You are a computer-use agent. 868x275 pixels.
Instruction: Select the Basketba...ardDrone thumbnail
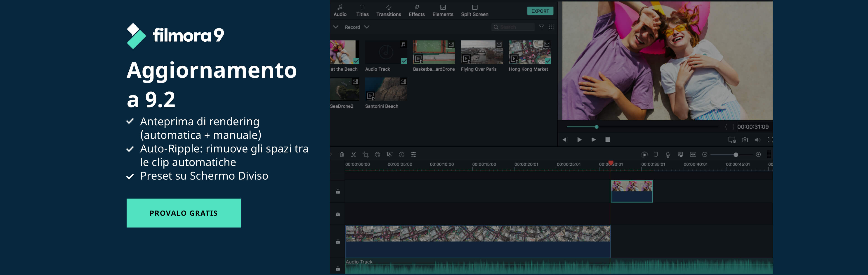[434, 52]
